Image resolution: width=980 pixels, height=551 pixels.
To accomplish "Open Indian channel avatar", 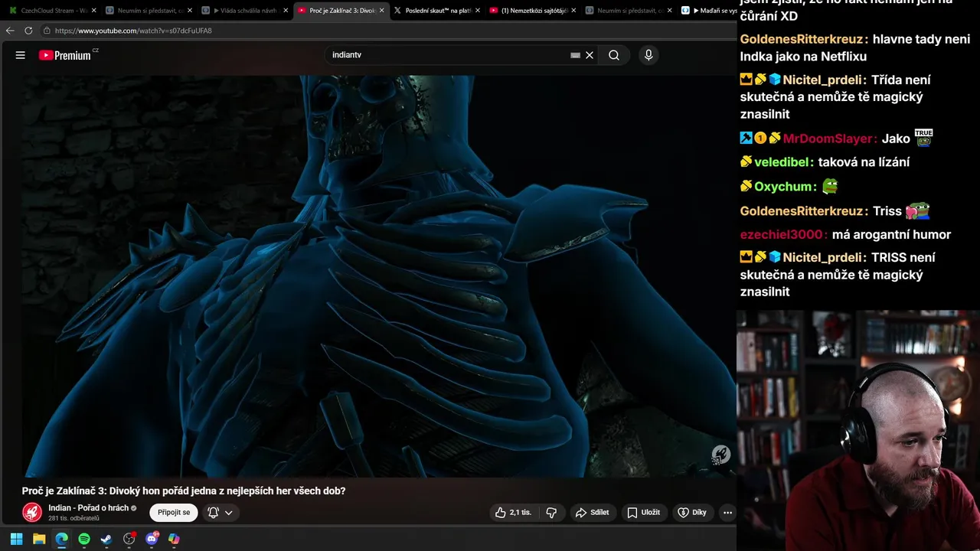I will [32, 513].
